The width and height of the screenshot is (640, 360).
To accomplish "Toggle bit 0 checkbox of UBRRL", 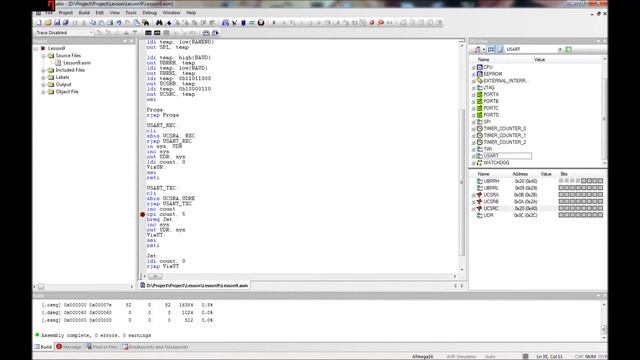I will 600,188.
